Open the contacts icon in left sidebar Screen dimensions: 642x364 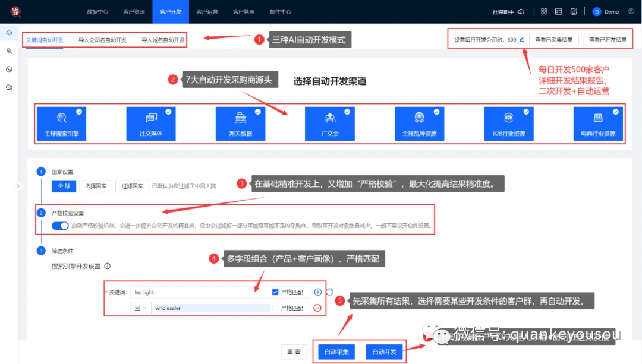9,51
